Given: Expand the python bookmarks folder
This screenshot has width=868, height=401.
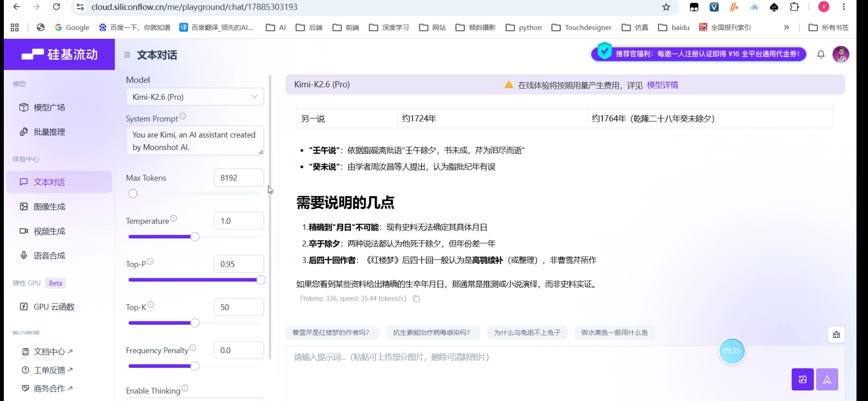Looking at the screenshot, I should coord(524,27).
